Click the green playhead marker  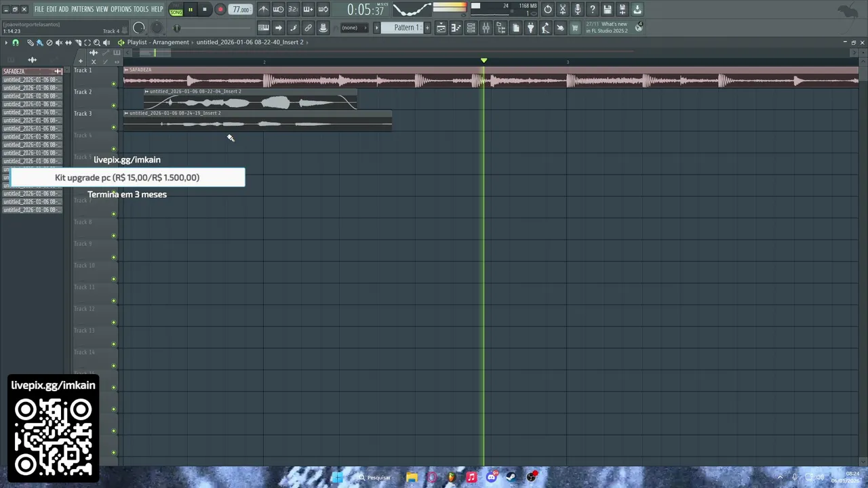(484, 61)
